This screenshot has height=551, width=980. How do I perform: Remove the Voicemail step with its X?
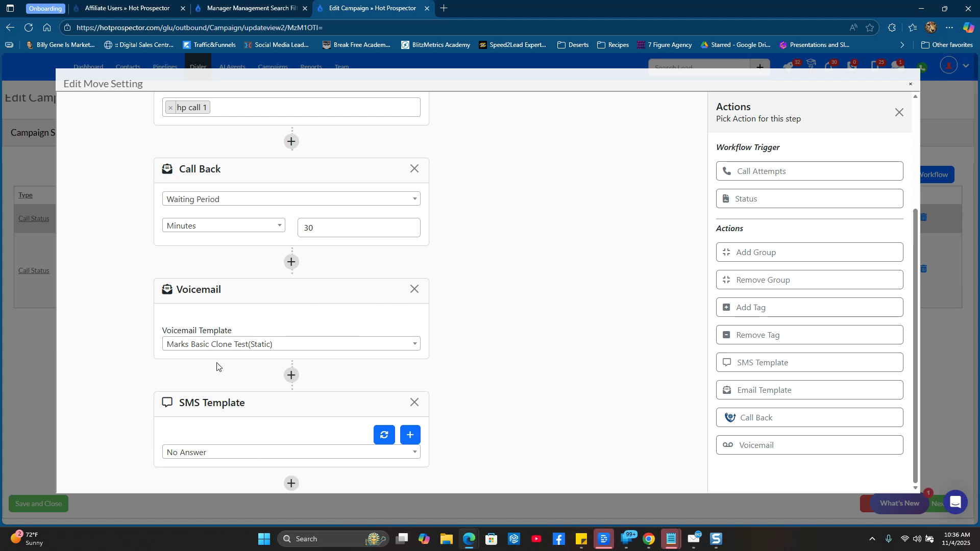point(414,289)
